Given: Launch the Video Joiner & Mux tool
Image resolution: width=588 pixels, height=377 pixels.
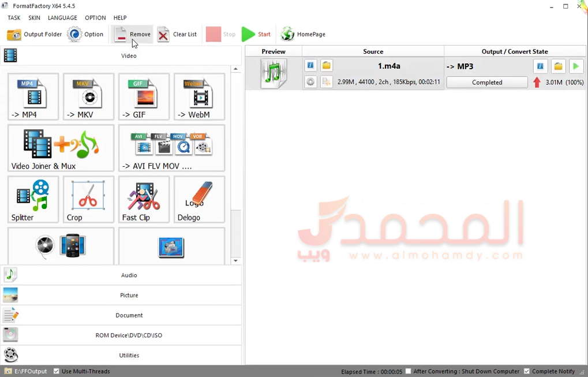Looking at the screenshot, I should click(x=61, y=148).
